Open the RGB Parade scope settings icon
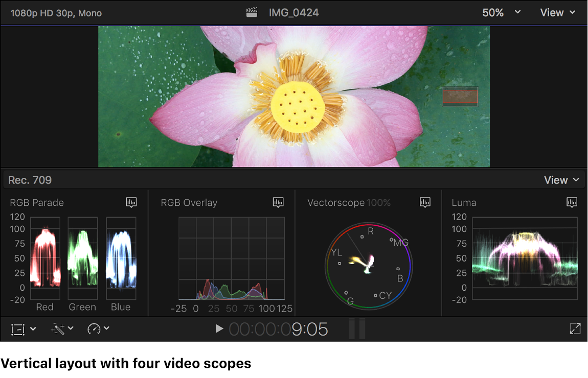The width and height of the screenshot is (588, 378). coord(131,202)
